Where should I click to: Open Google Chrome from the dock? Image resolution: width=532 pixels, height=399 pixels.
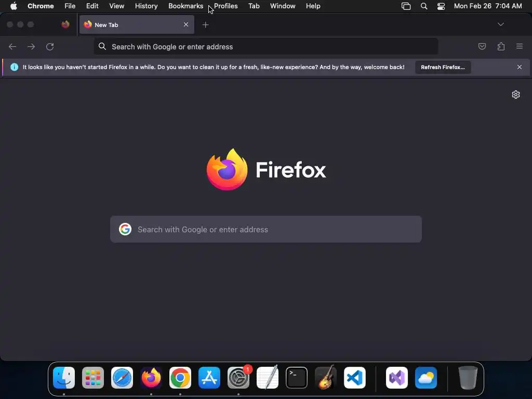pyautogui.click(x=180, y=378)
